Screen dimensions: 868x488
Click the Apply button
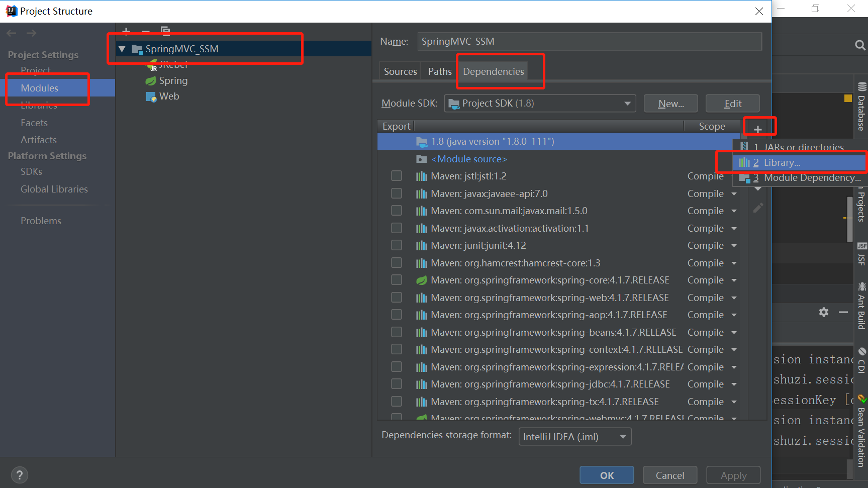[x=733, y=475]
